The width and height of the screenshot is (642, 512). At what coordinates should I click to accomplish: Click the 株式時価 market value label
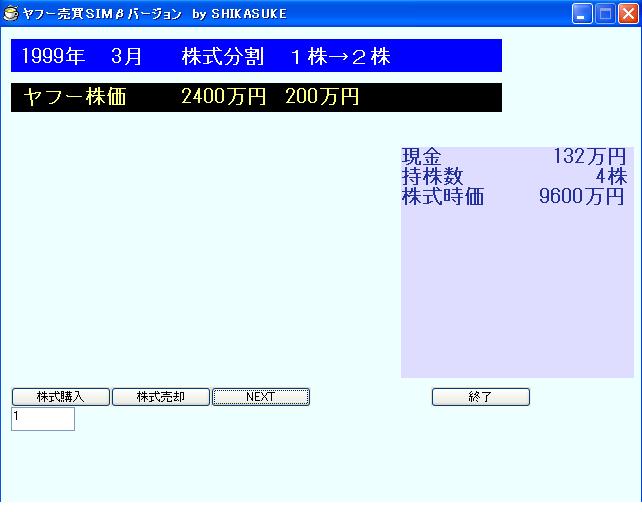click(443, 196)
